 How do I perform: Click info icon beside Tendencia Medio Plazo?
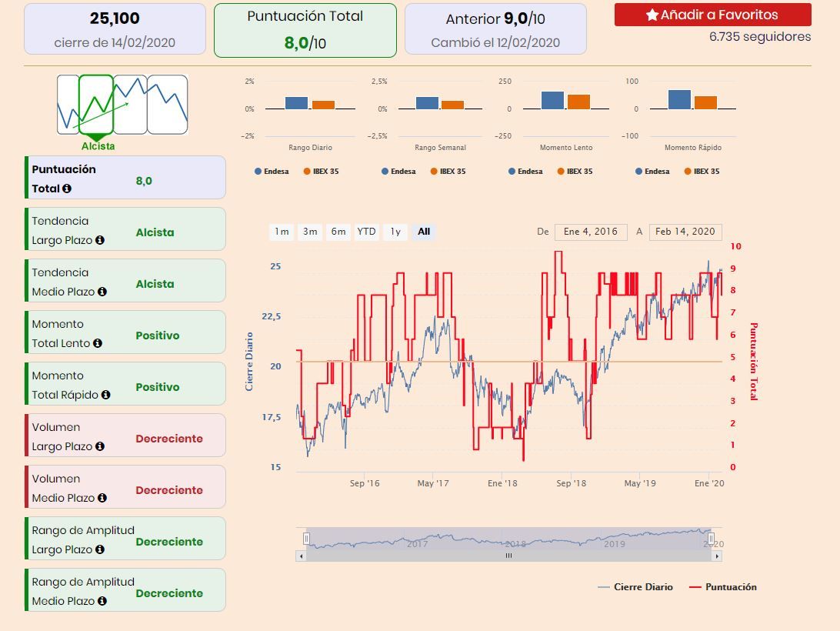(102, 292)
